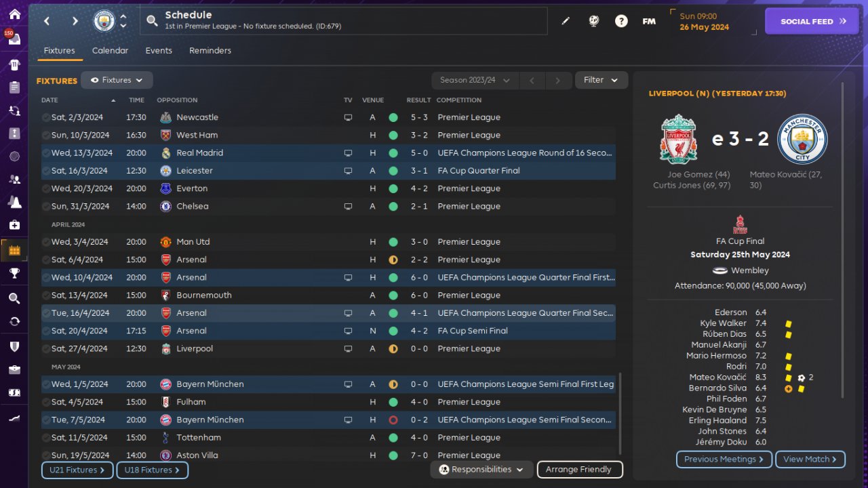The height and width of the screenshot is (488, 868).
Task: Click the Manchester City badge in header
Action: (x=104, y=21)
